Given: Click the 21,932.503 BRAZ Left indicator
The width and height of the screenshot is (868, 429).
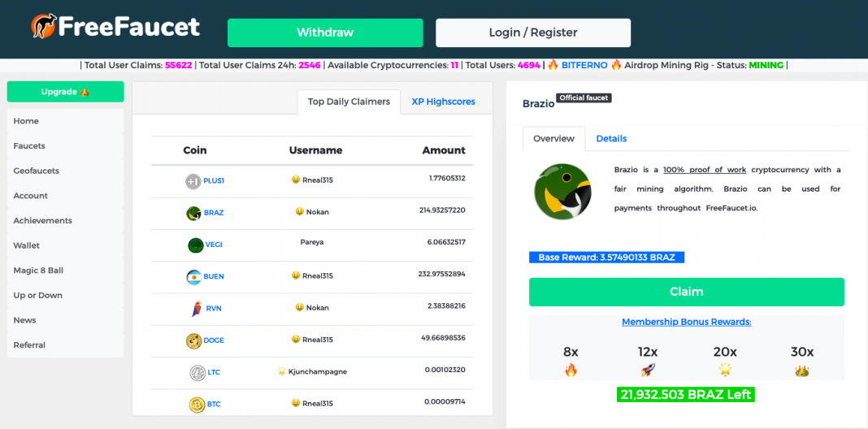Looking at the screenshot, I should 686,395.
